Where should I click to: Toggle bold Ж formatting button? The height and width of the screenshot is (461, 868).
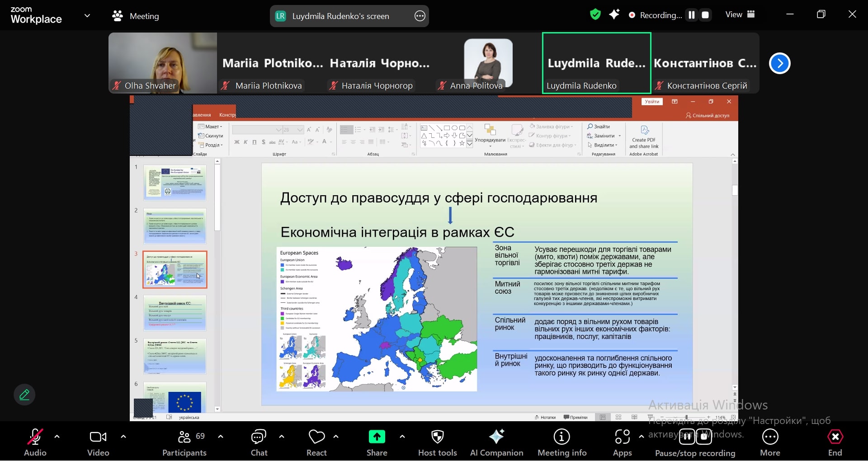point(236,142)
